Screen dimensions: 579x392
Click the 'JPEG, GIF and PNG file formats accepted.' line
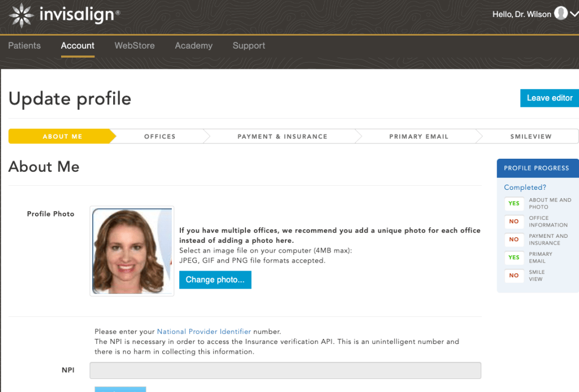click(x=252, y=261)
